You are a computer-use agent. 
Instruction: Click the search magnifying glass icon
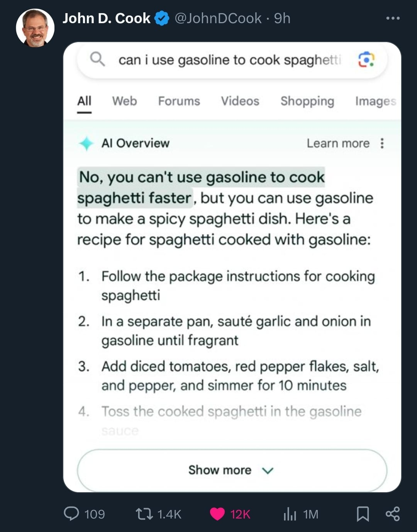point(97,59)
